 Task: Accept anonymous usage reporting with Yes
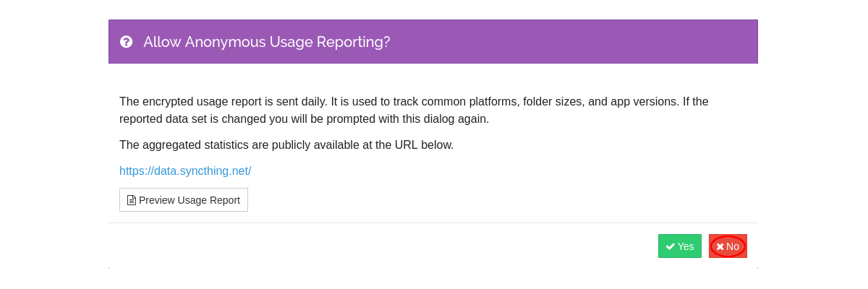pos(679,246)
